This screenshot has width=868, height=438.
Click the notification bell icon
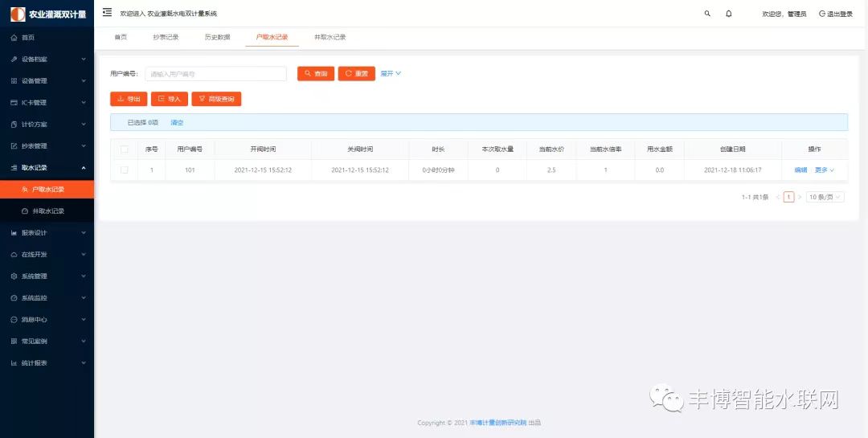[x=729, y=14]
